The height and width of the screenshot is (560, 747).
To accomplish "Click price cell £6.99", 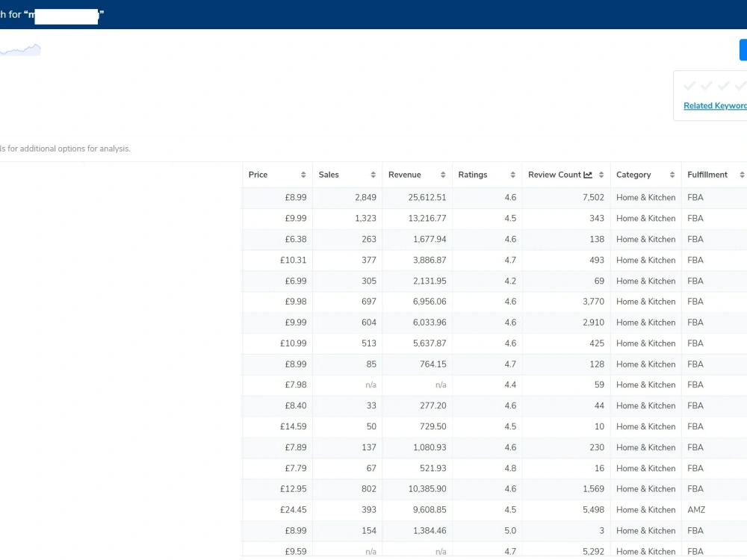I will click(295, 281).
